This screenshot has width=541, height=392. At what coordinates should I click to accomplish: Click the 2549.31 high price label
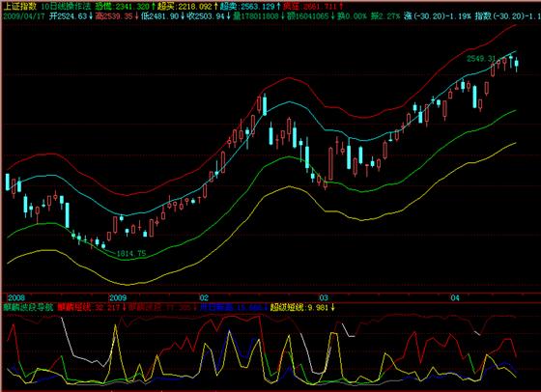[481, 59]
